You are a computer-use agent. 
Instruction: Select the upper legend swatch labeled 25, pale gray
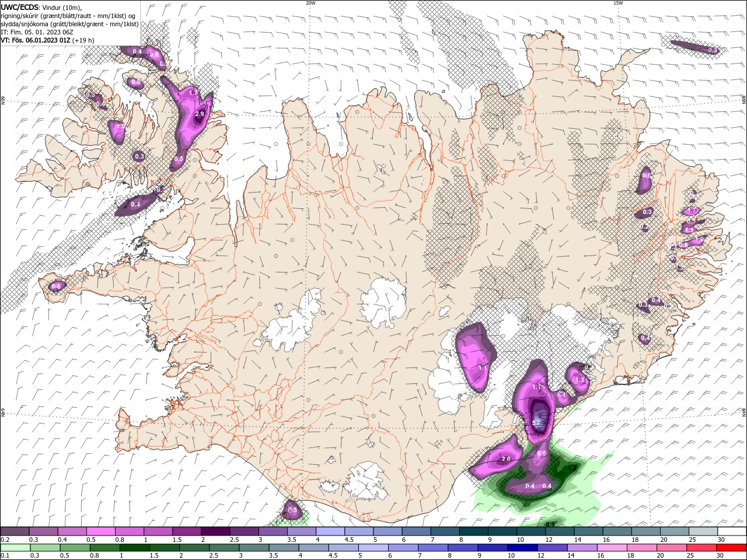703,531
